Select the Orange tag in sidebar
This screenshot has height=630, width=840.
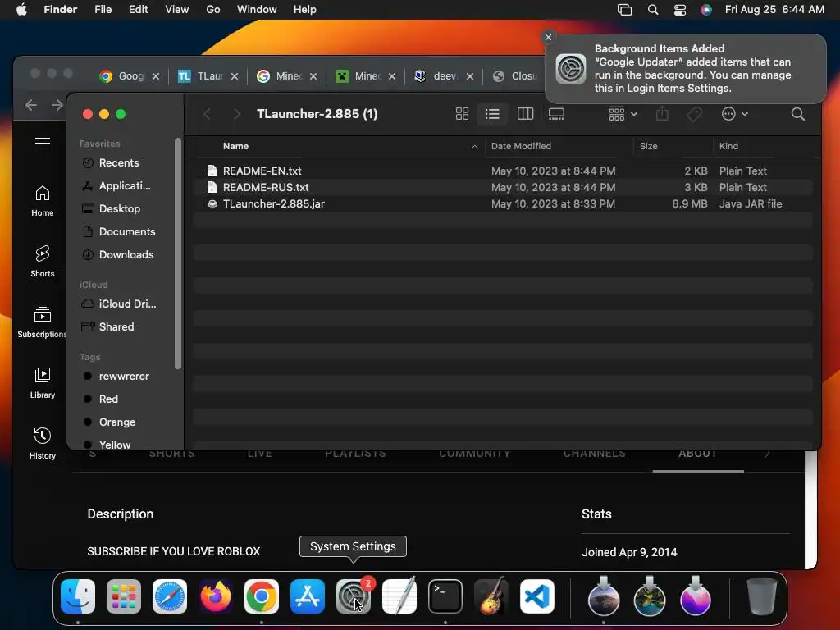coord(109,422)
